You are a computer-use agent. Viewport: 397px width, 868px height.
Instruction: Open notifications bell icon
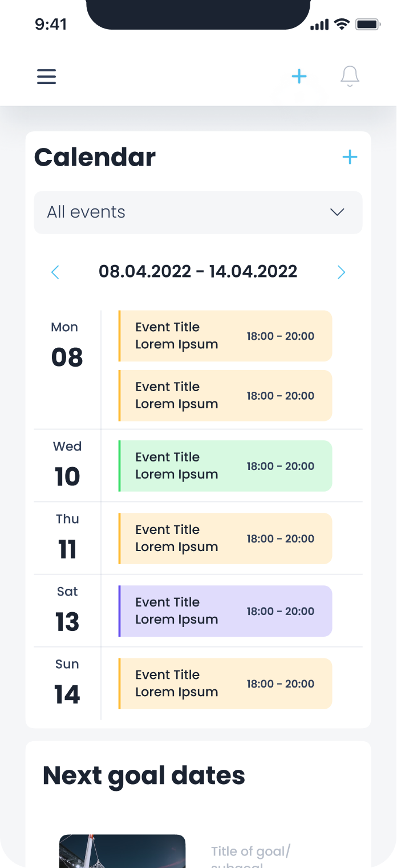click(x=350, y=77)
